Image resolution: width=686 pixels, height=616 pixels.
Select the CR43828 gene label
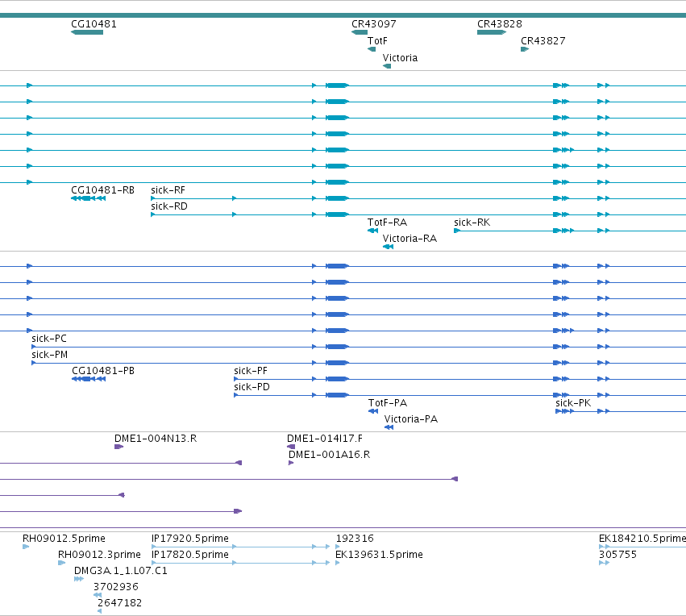point(500,24)
